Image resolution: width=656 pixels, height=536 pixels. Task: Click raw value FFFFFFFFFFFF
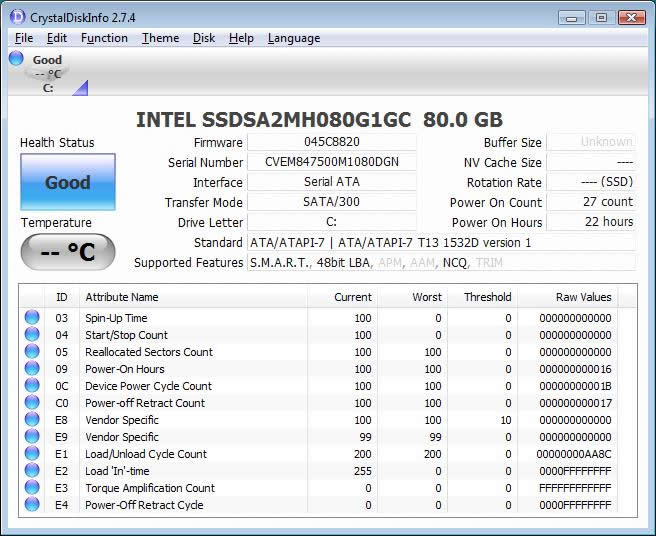pos(575,488)
